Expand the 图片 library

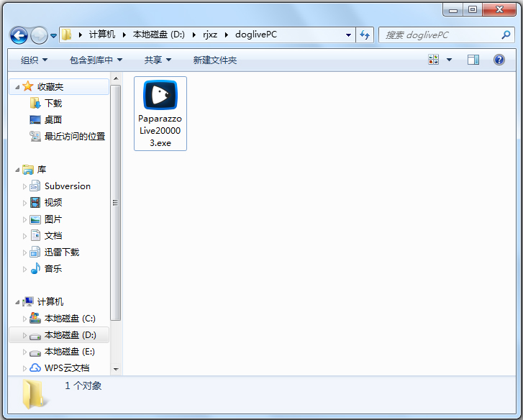click(x=24, y=219)
